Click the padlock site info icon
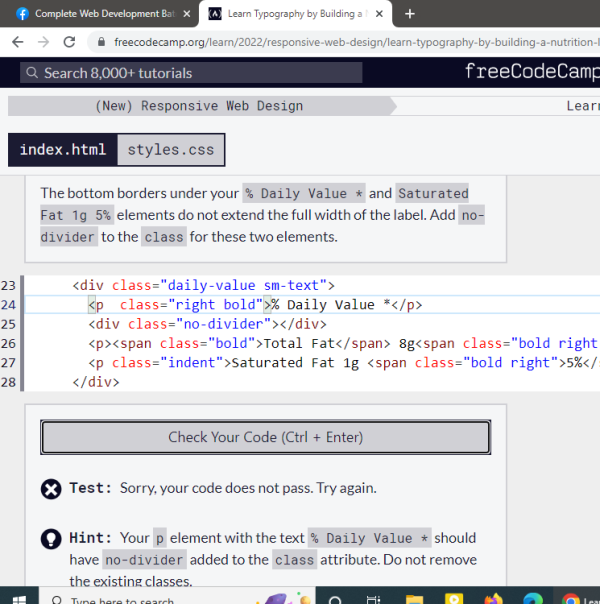Screen dimensions: 600x604 tap(100, 43)
